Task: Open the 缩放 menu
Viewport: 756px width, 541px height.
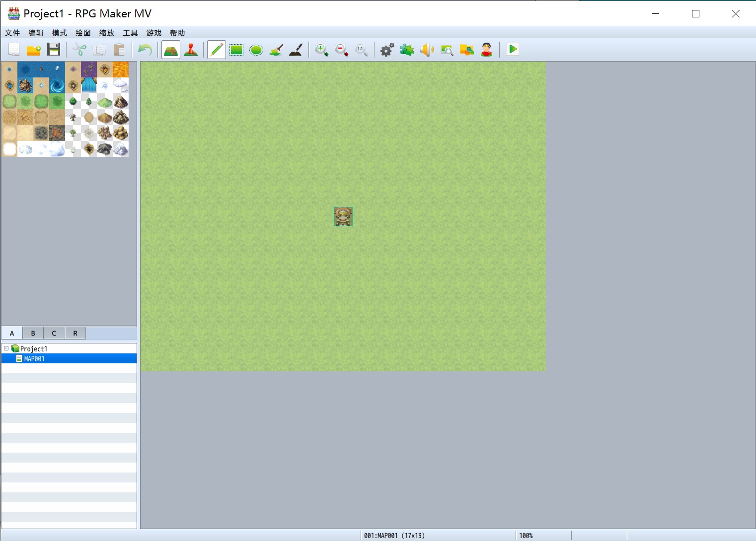Action: 107,33
